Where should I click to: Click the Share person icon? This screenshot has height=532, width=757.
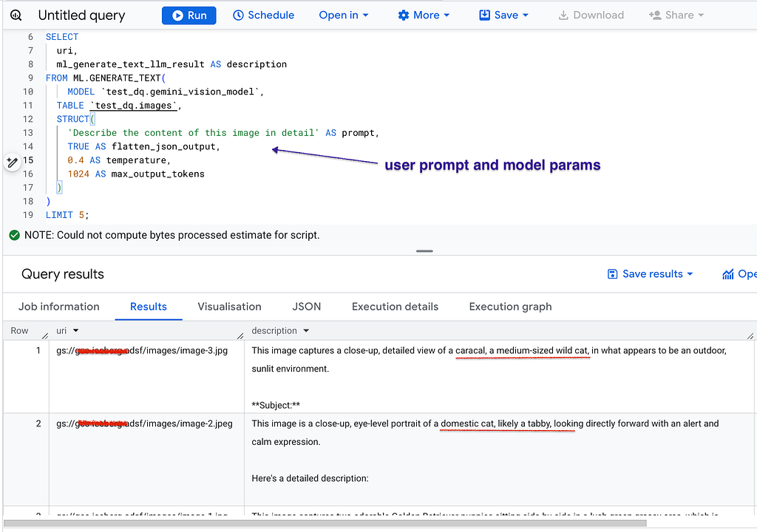pos(655,16)
